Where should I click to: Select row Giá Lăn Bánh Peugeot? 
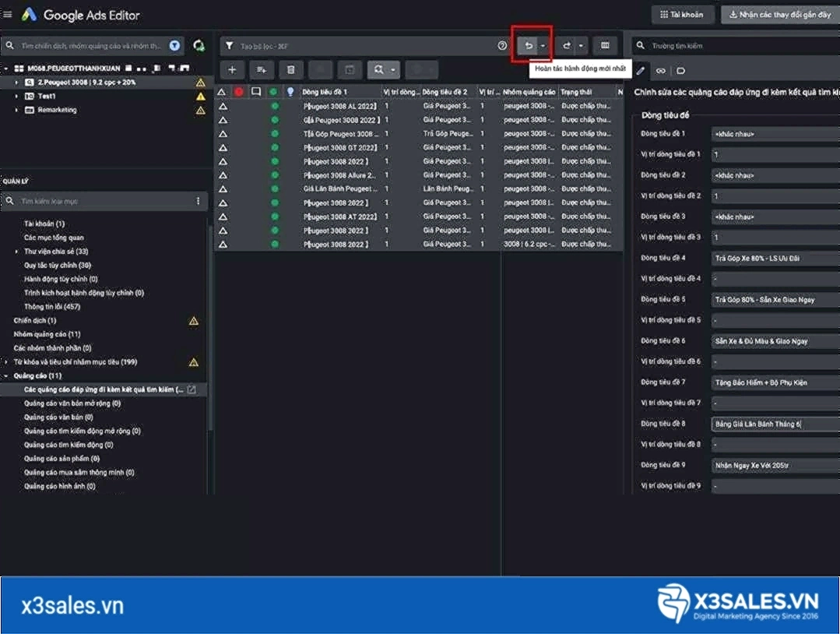[x=419, y=189]
